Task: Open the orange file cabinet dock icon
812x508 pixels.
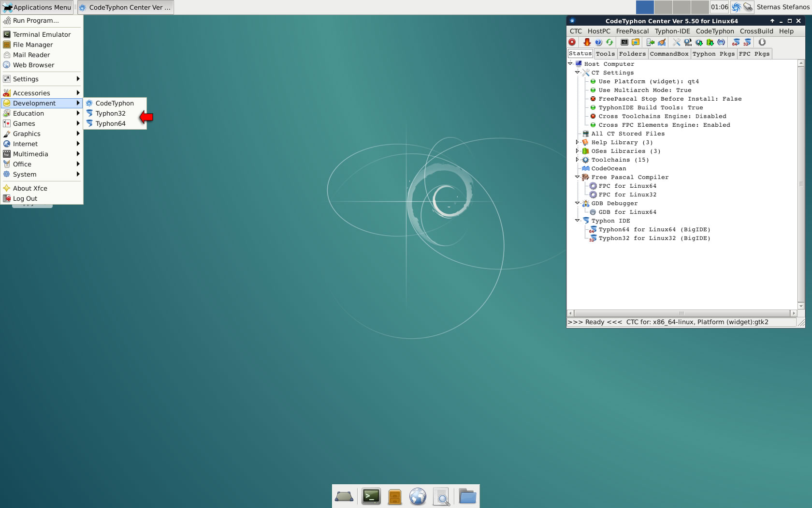Action: click(395, 496)
